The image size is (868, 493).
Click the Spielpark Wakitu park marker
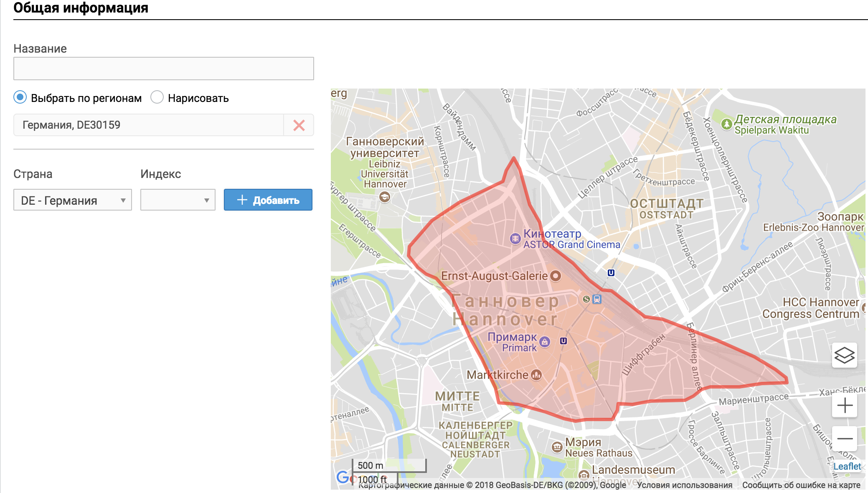(x=726, y=124)
